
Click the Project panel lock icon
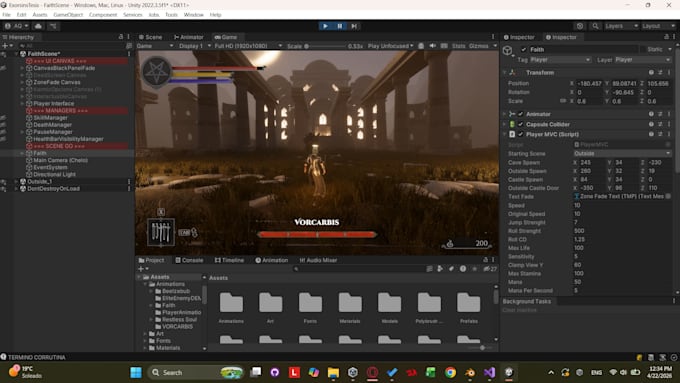pyautogui.click(x=485, y=260)
